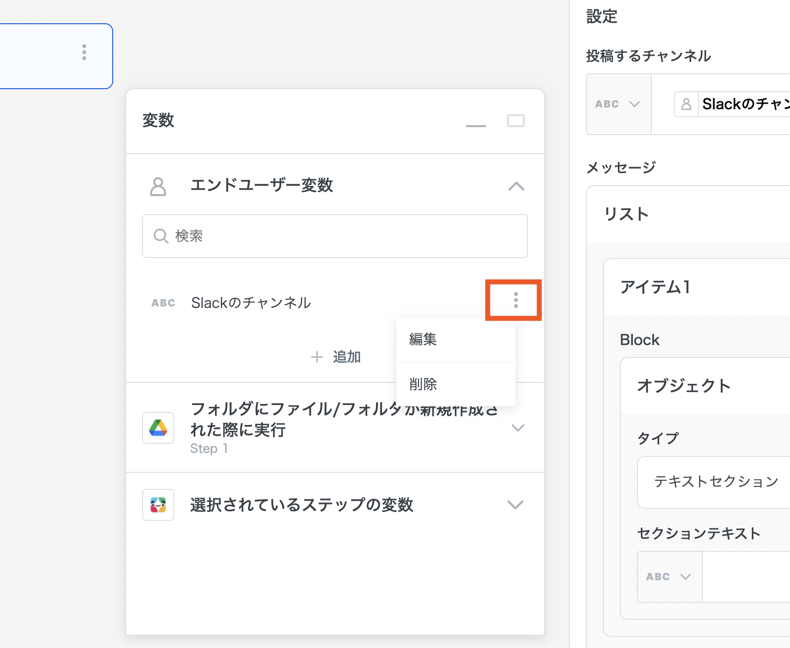This screenshot has height=648, width=790.
Task: Click the 検索 search field in variables panel
Action: [x=335, y=236]
